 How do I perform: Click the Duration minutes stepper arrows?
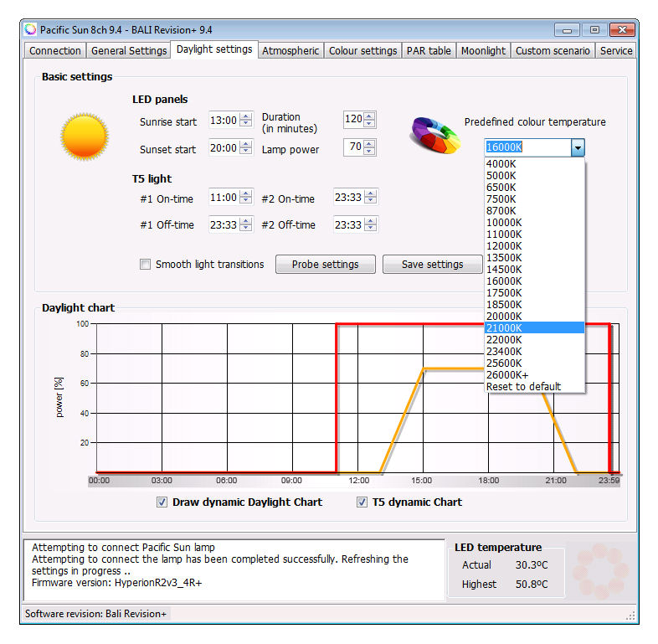[370, 120]
